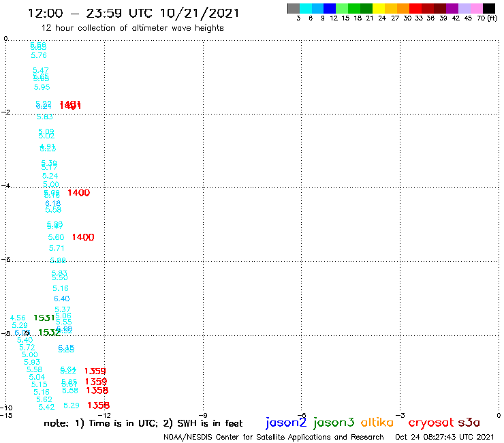Click the wave height value 5.72
Viewport: 504px width, 443px height.
click(27, 348)
